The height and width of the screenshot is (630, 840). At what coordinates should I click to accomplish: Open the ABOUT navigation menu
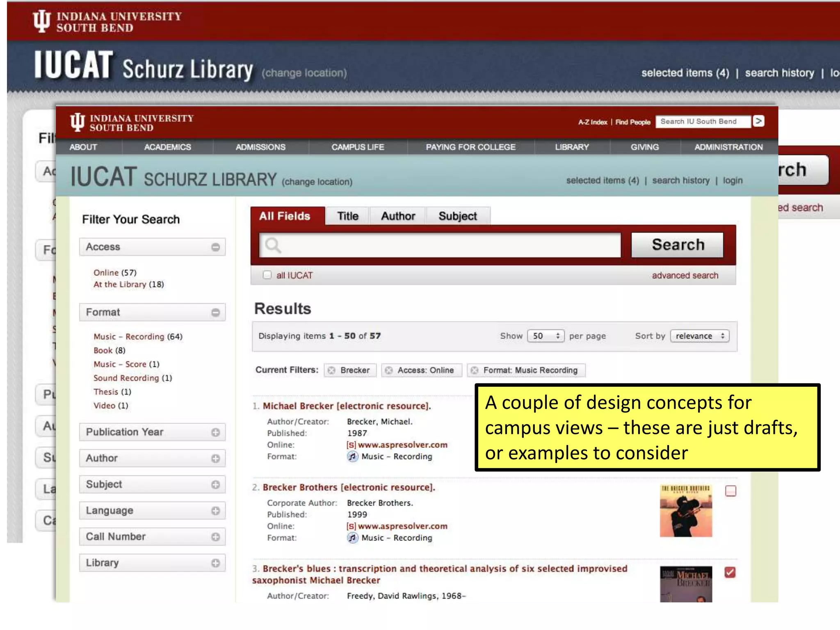click(x=83, y=147)
